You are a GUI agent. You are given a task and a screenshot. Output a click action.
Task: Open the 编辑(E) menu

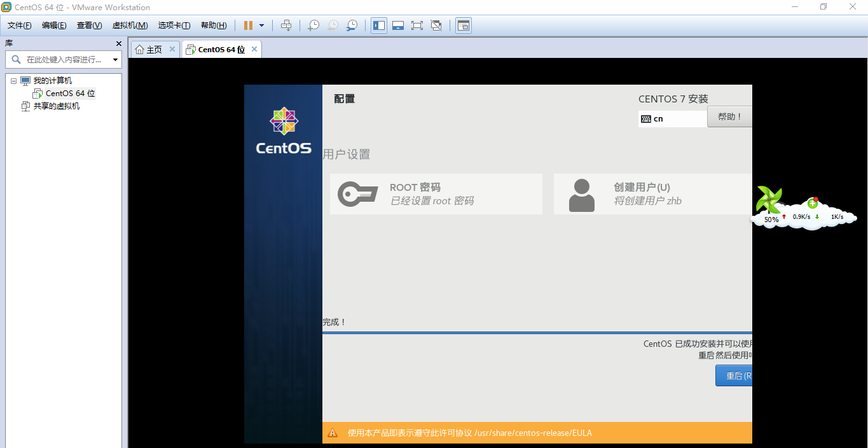click(54, 25)
